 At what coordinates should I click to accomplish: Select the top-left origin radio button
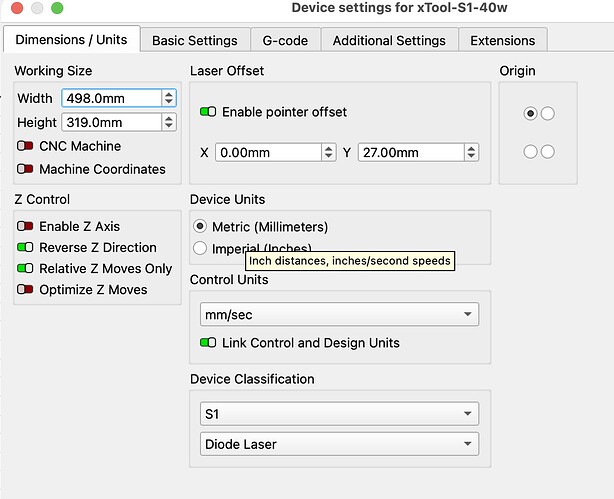(x=530, y=114)
